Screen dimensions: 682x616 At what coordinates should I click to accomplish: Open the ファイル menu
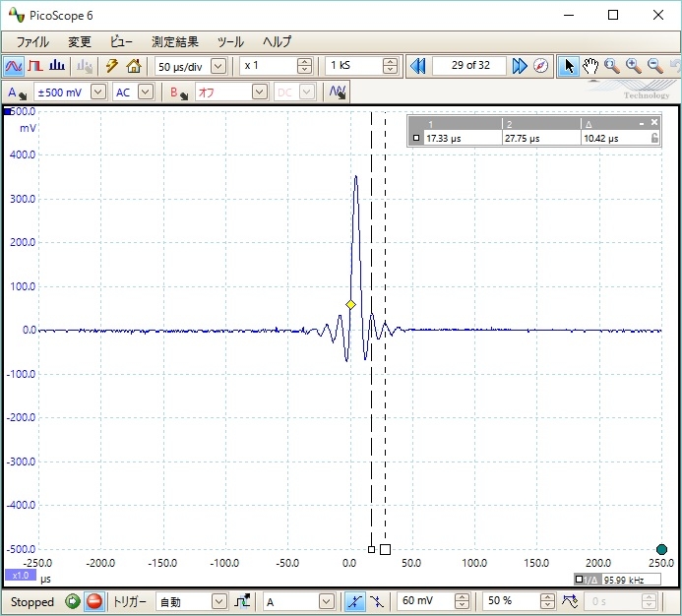32,42
